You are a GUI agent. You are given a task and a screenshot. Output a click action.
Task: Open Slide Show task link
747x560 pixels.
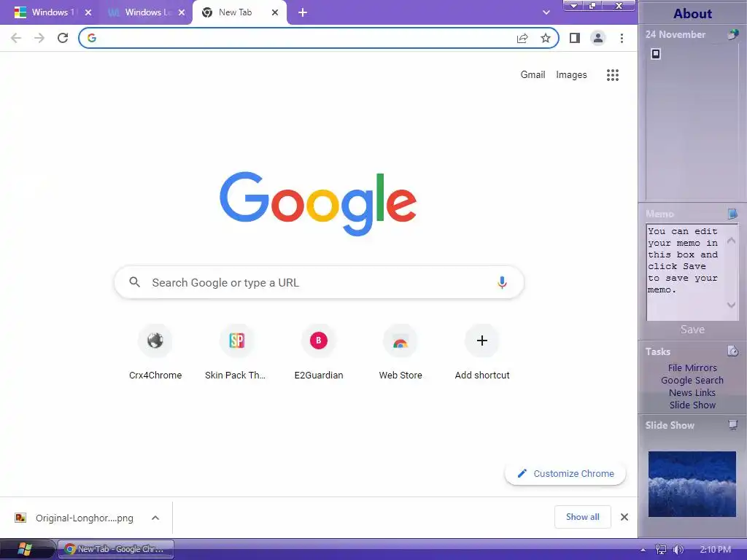692,405
